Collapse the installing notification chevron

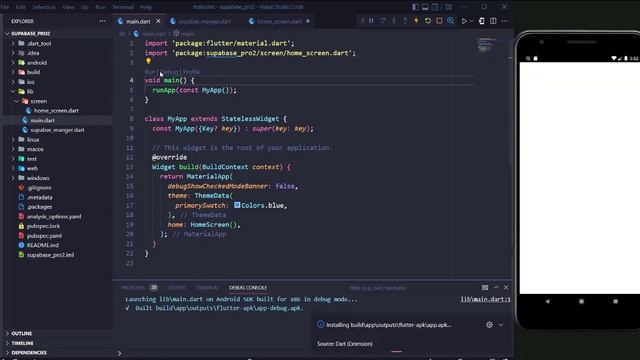pyautogui.click(x=501, y=325)
